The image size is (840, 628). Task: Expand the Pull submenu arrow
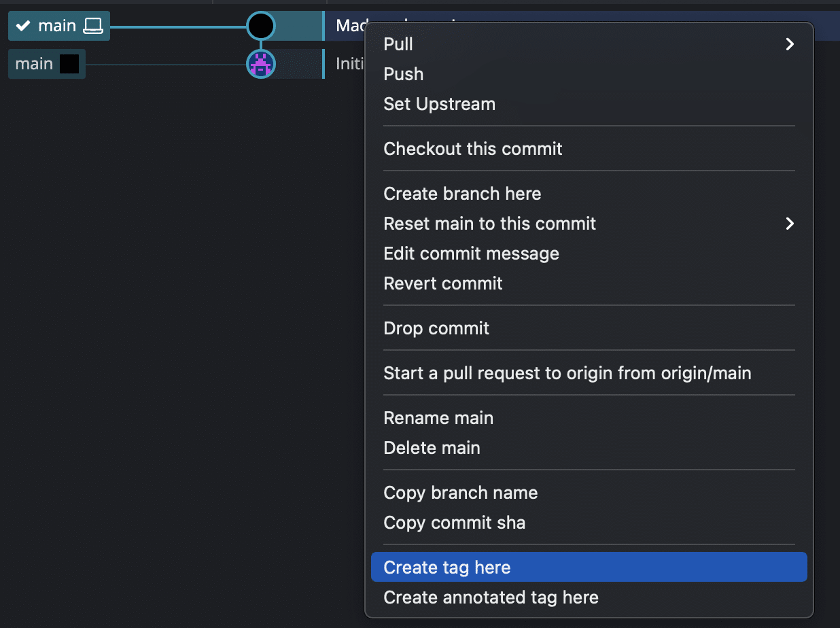click(789, 44)
